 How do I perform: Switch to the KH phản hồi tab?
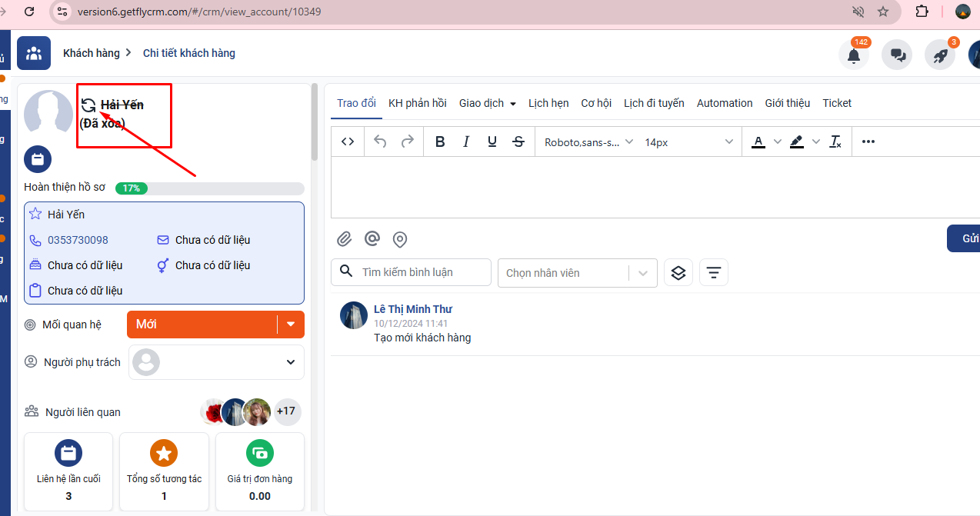point(417,103)
